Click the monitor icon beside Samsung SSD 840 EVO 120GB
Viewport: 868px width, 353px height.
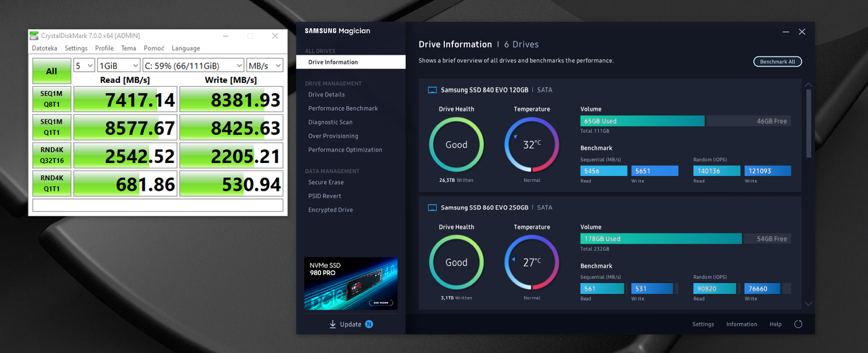click(x=432, y=90)
